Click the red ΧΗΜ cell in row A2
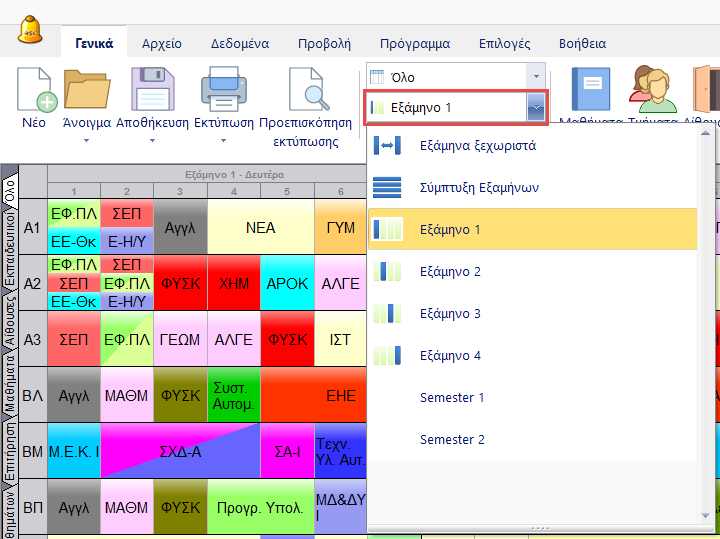720x539 pixels. [233, 284]
